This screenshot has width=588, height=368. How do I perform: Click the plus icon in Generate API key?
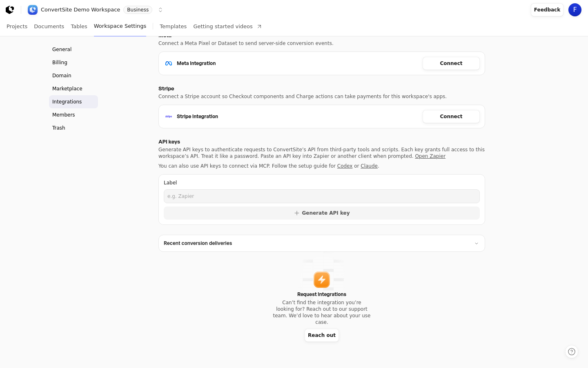pyautogui.click(x=297, y=213)
